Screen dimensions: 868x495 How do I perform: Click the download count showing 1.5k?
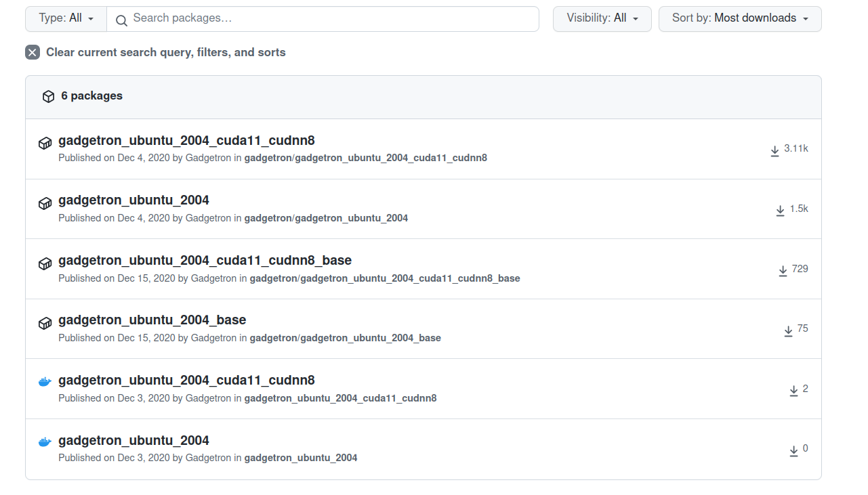tap(800, 209)
